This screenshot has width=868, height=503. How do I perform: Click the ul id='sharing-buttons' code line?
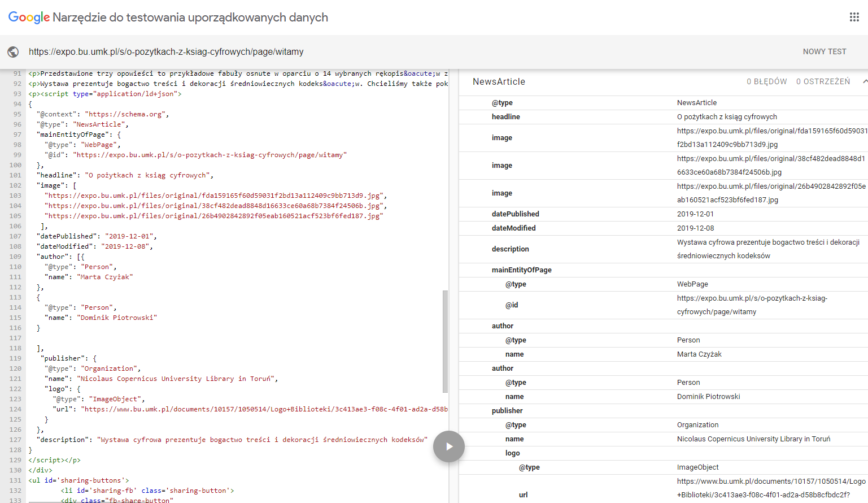coord(78,480)
